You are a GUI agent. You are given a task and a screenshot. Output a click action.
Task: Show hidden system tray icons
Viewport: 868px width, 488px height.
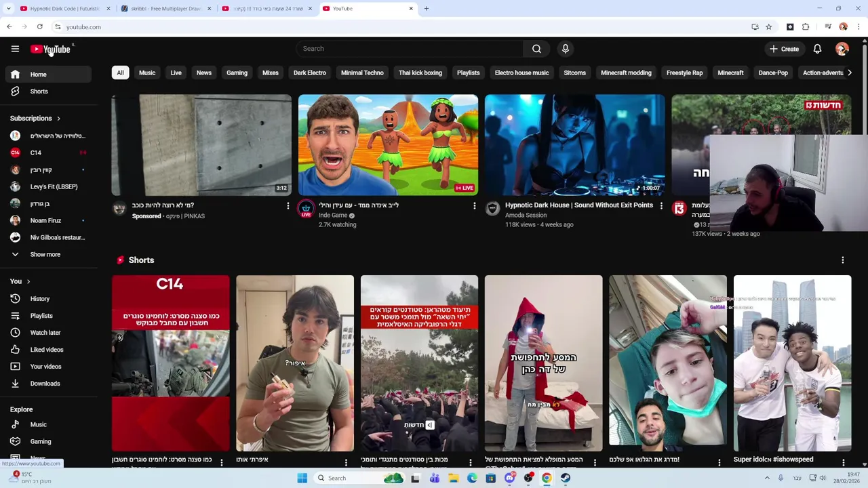(767, 478)
